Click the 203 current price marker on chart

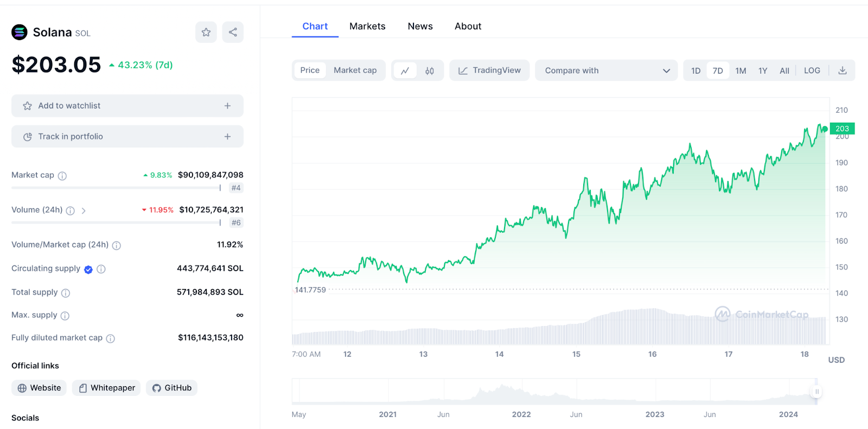[x=842, y=129]
